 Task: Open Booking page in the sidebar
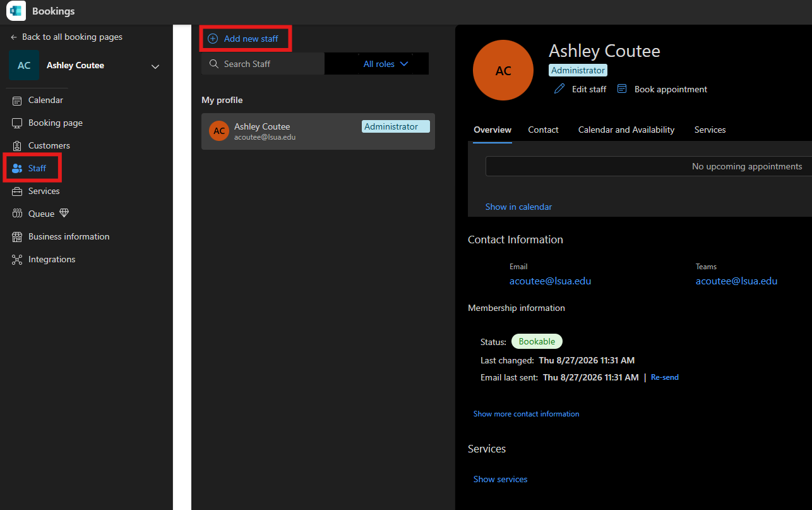(x=56, y=123)
